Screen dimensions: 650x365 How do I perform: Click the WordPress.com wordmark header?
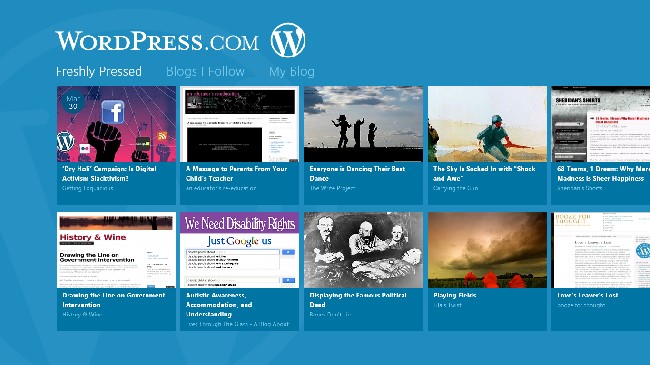tap(158, 41)
